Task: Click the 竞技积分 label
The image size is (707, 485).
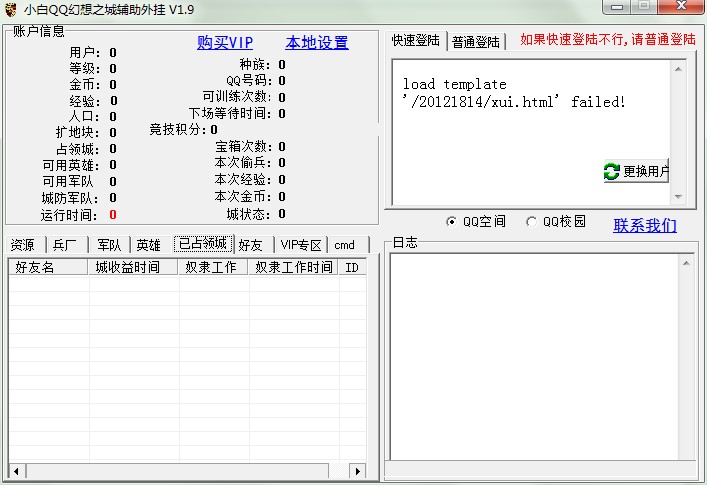Action: pyautogui.click(x=178, y=130)
